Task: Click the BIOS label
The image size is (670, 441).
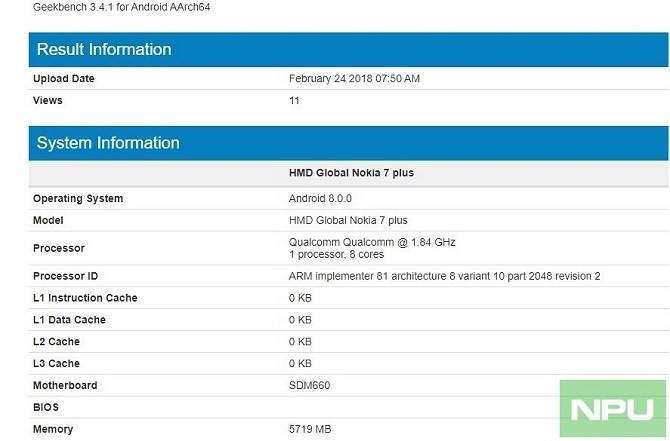Action: click(x=46, y=407)
